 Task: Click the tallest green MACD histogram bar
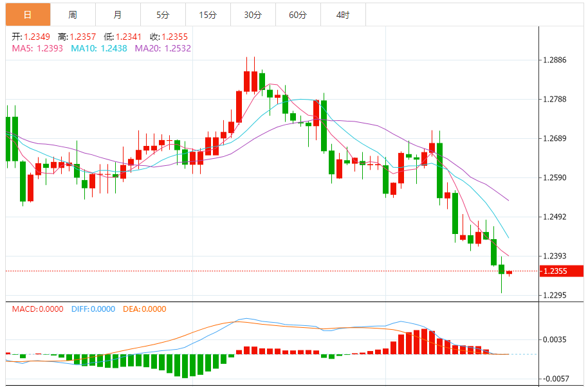[x=185, y=366]
